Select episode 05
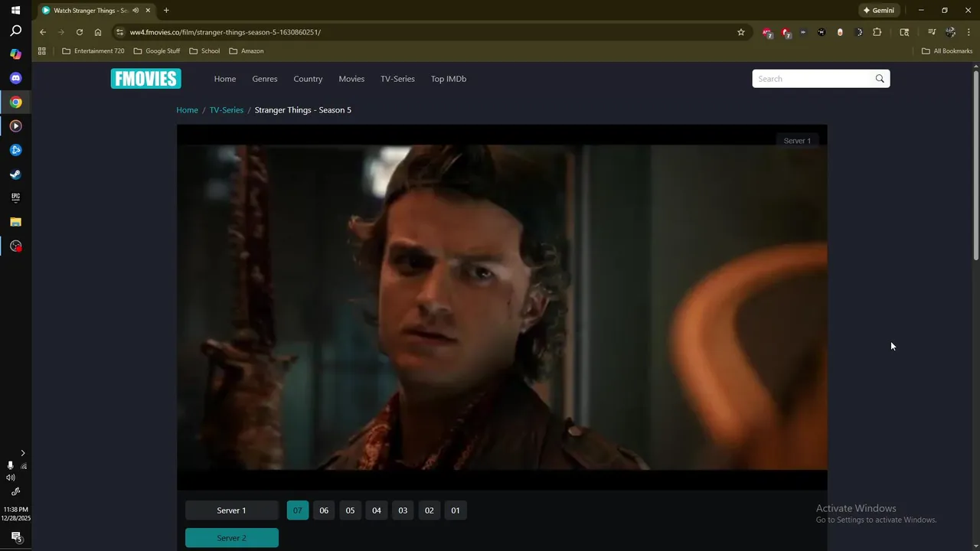Viewport: 980px width, 551px height. point(350,510)
